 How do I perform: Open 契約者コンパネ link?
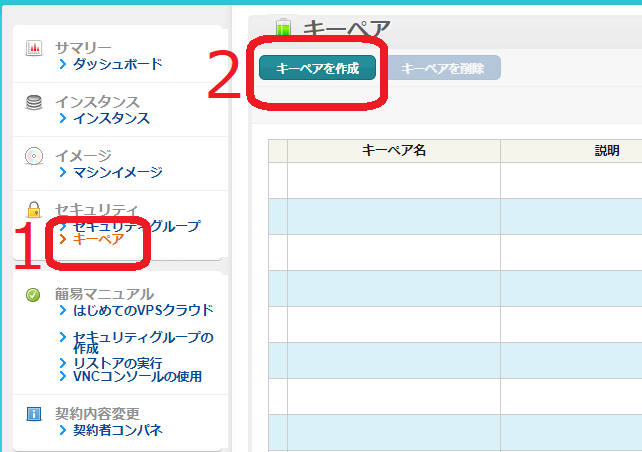(117, 430)
